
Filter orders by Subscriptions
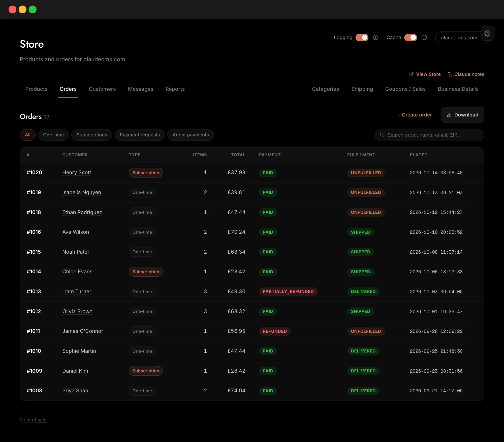click(92, 135)
